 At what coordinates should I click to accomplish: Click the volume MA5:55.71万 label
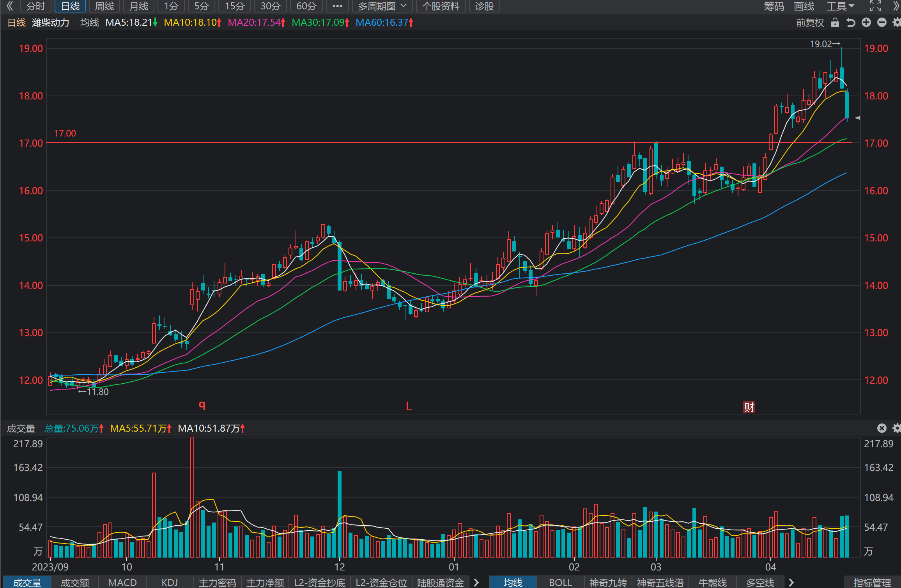[141, 429]
